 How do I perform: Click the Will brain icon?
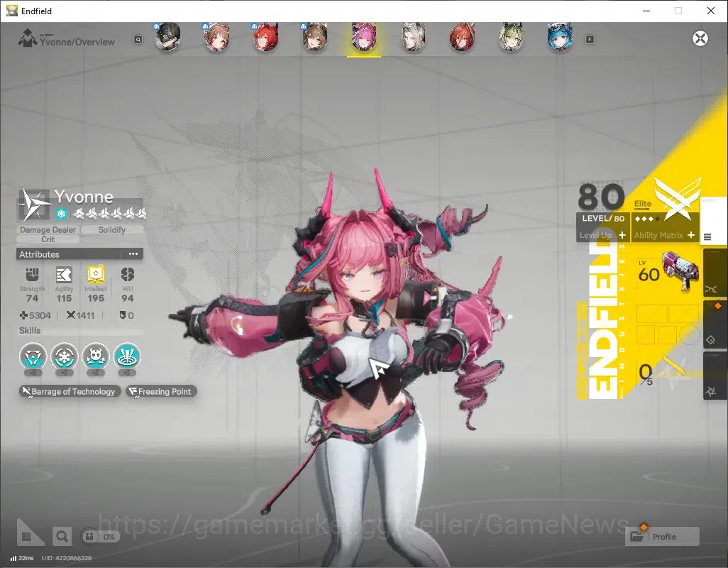pyautogui.click(x=128, y=275)
